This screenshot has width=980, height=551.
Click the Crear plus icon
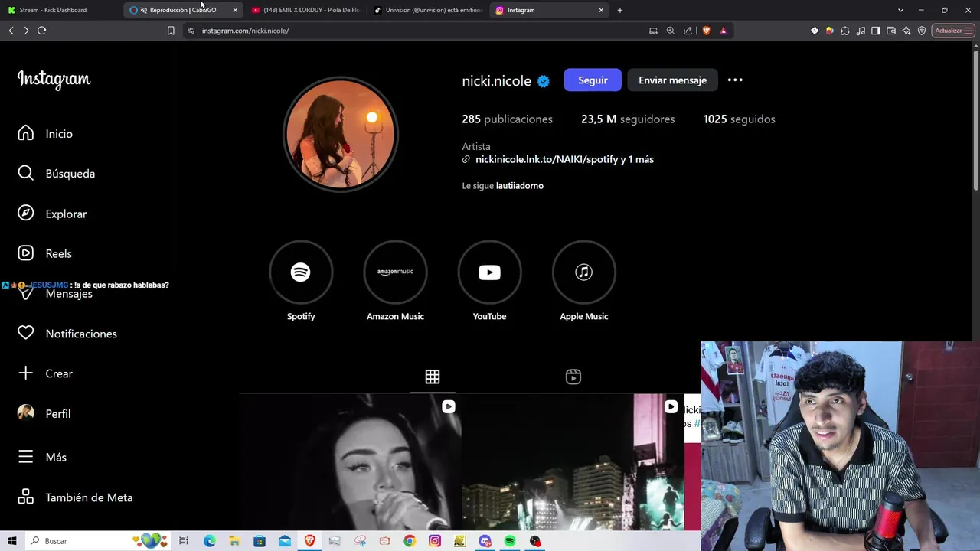[26, 373]
